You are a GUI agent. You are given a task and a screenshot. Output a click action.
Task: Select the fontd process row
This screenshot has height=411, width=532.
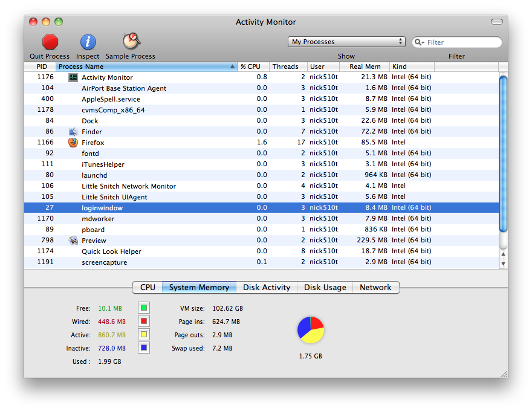point(261,154)
